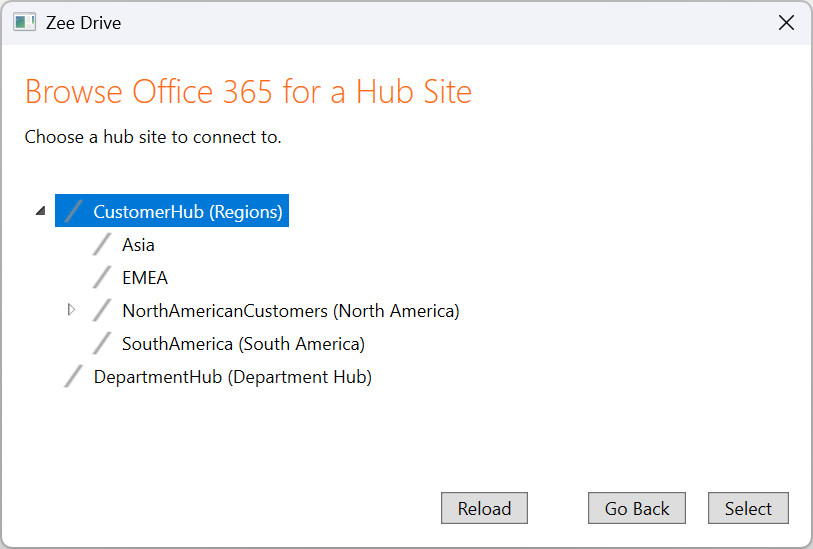Click the site icon next to EMEA
This screenshot has width=813, height=549.
102,277
